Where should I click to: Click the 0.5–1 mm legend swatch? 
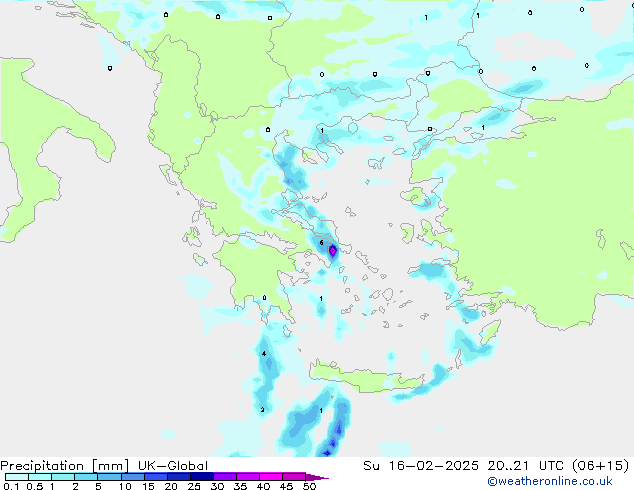40,477
